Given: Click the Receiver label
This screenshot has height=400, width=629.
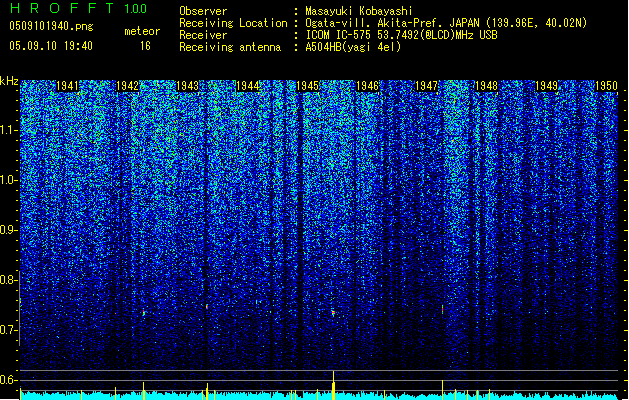Looking at the screenshot, I should [203, 35].
